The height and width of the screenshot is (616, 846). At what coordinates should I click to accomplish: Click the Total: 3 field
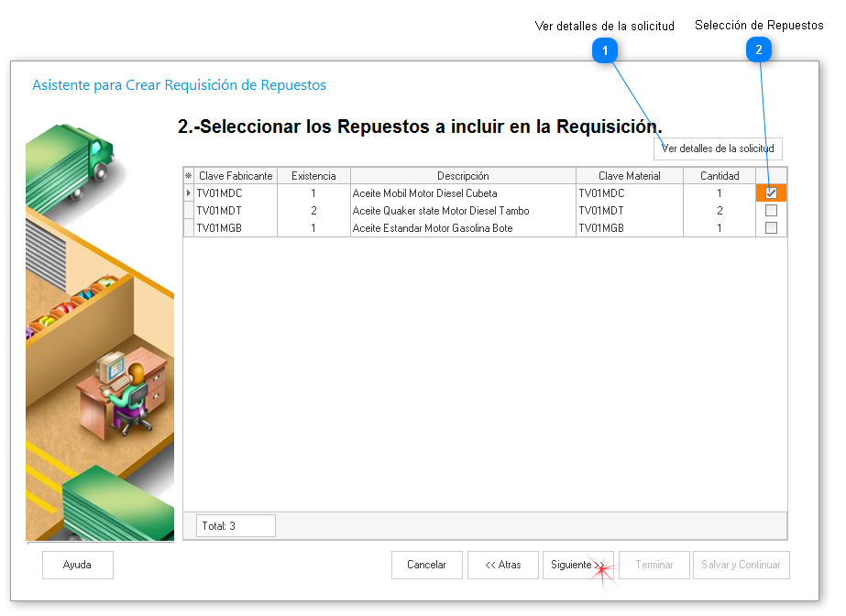coord(236,526)
